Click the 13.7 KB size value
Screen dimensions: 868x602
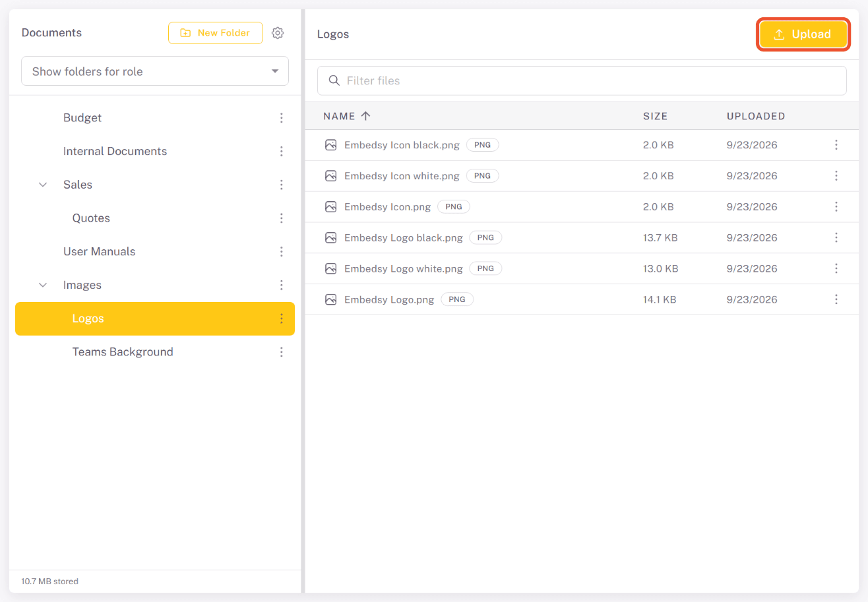[x=660, y=238]
